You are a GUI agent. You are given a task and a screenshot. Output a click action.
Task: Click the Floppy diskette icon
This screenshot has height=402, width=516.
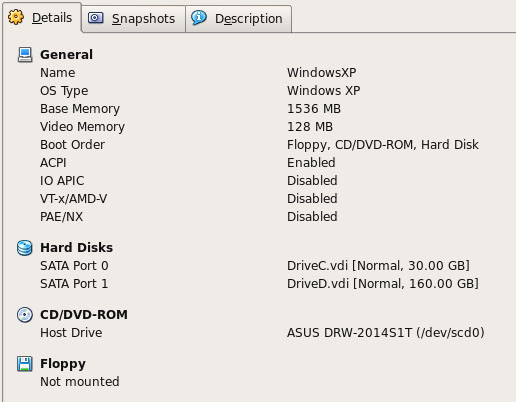[x=25, y=364]
